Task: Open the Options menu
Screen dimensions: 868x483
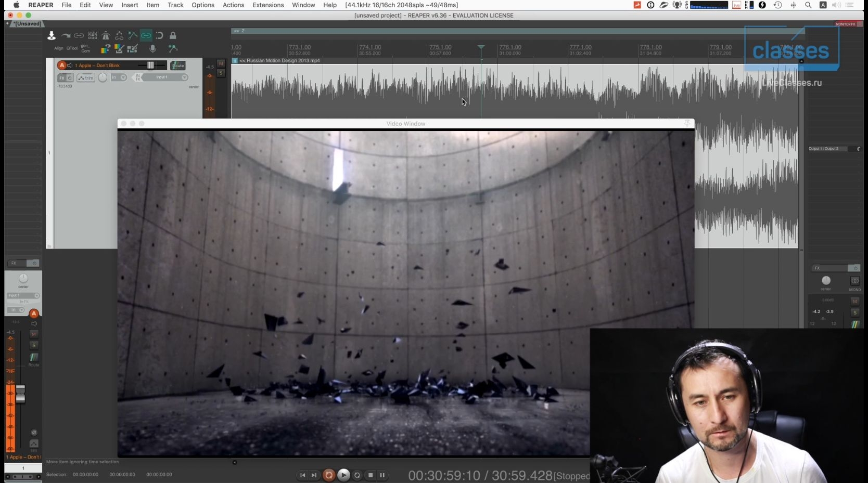Action: click(x=203, y=5)
